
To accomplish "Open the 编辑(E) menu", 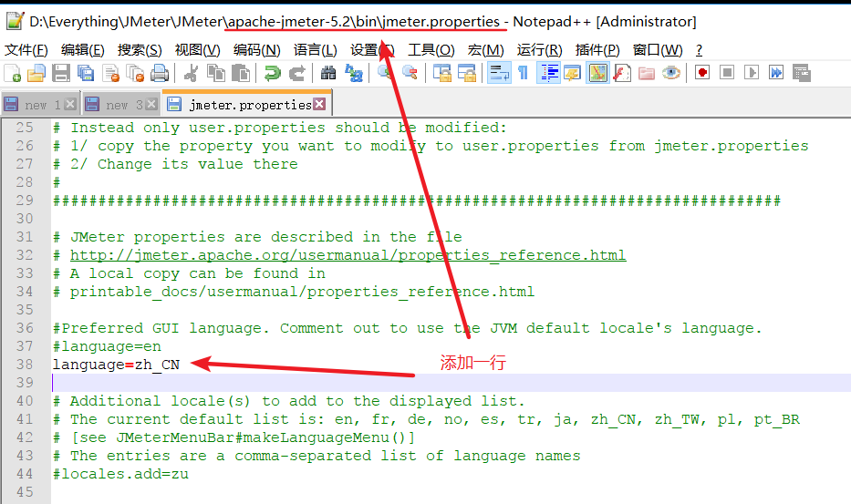I will point(82,50).
